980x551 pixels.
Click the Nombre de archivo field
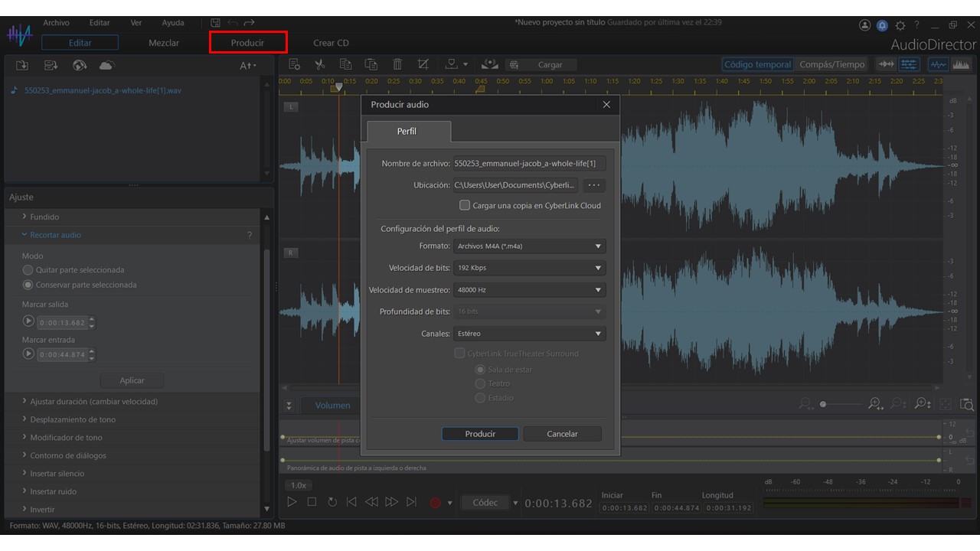click(x=529, y=163)
